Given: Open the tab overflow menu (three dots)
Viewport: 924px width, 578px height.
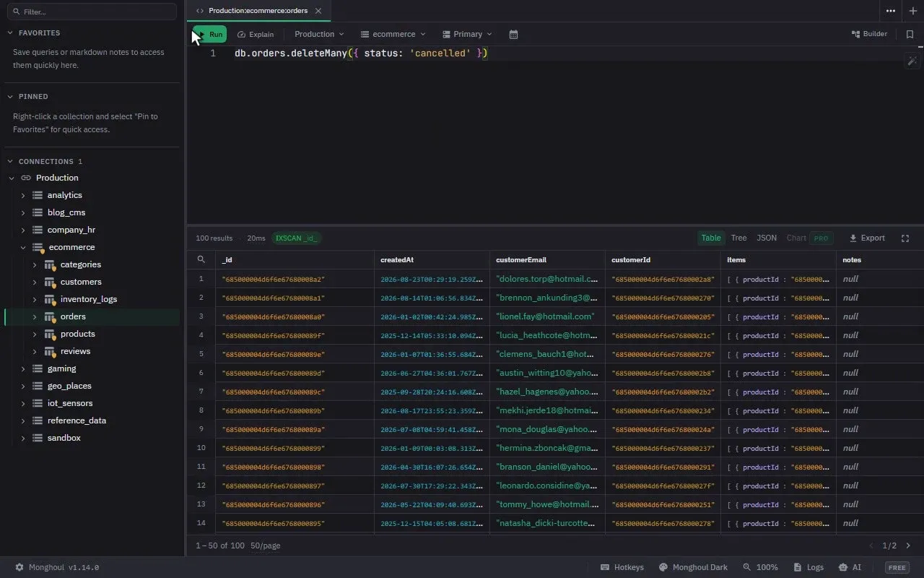Looking at the screenshot, I should (x=891, y=11).
